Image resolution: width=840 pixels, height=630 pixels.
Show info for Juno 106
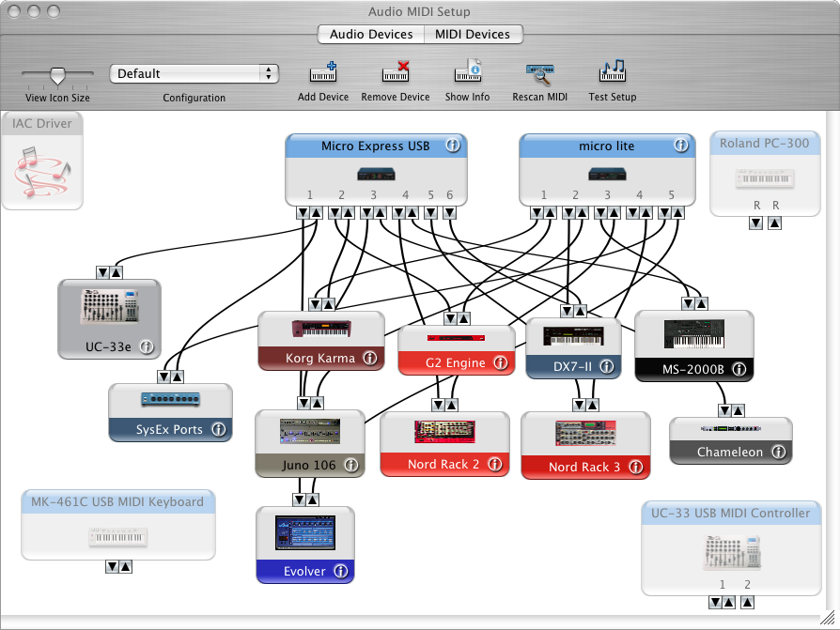pyautogui.click(x=350, y=465)
